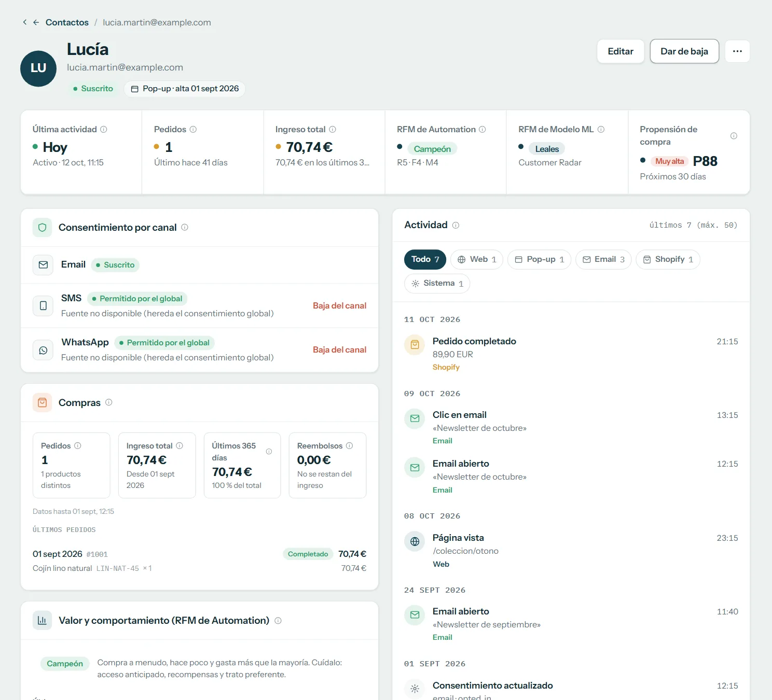This screenshot has height=700, width=772.
Task: Select the Todo activity filter
Action: [x=425, y=259]
